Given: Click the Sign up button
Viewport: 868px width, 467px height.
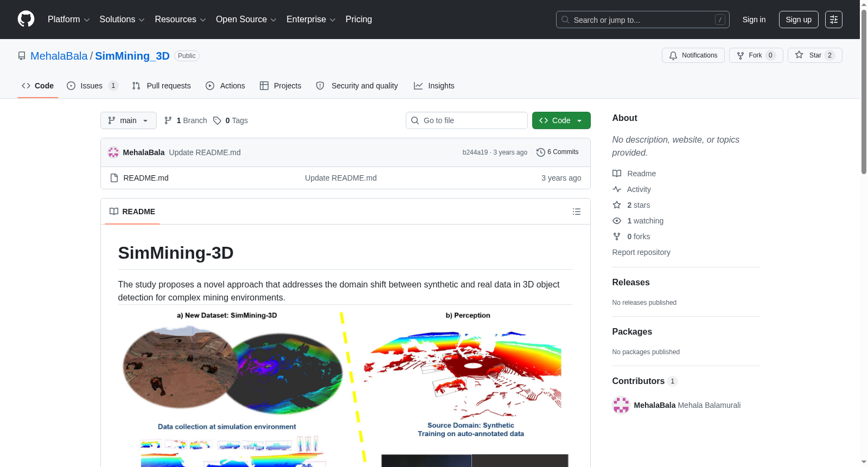Looking at the screenshot, I should (799, 20).
